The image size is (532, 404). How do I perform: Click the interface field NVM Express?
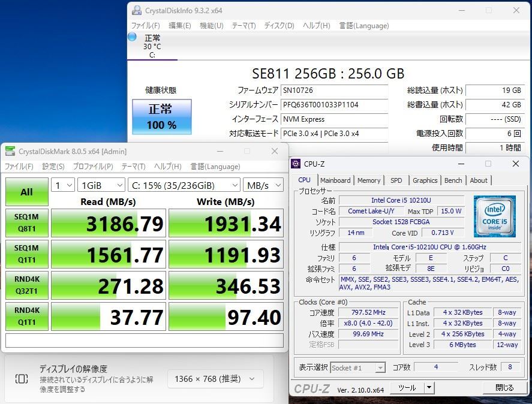[334, 119]
